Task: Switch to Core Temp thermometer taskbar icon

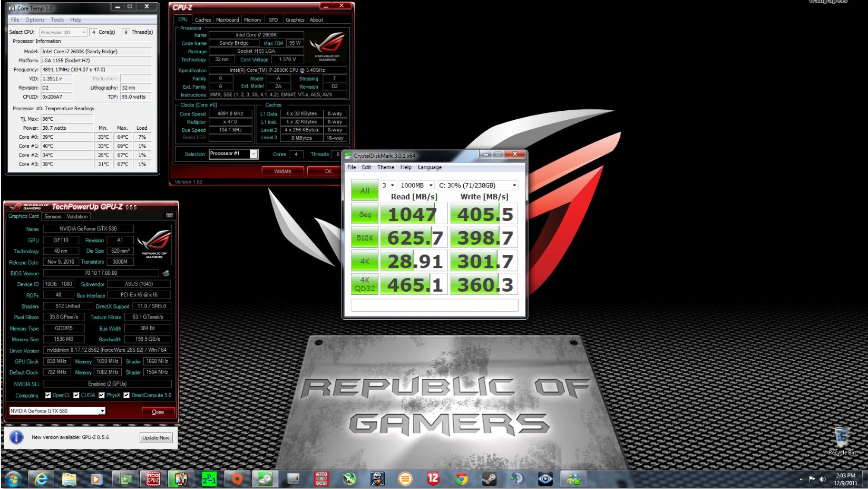Action: 181,479
